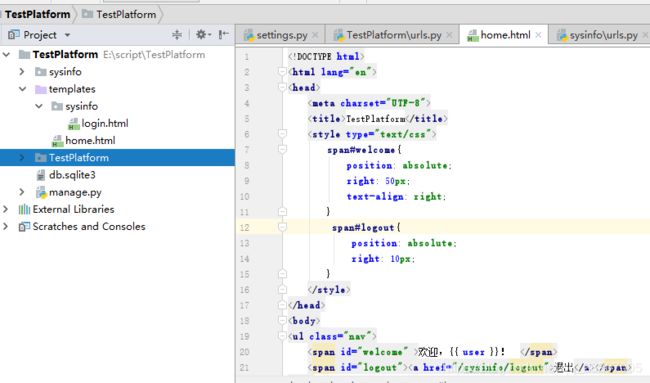Click the TestPlatform breadcrumb folder

pyautogui.click(x=119, y=15)
